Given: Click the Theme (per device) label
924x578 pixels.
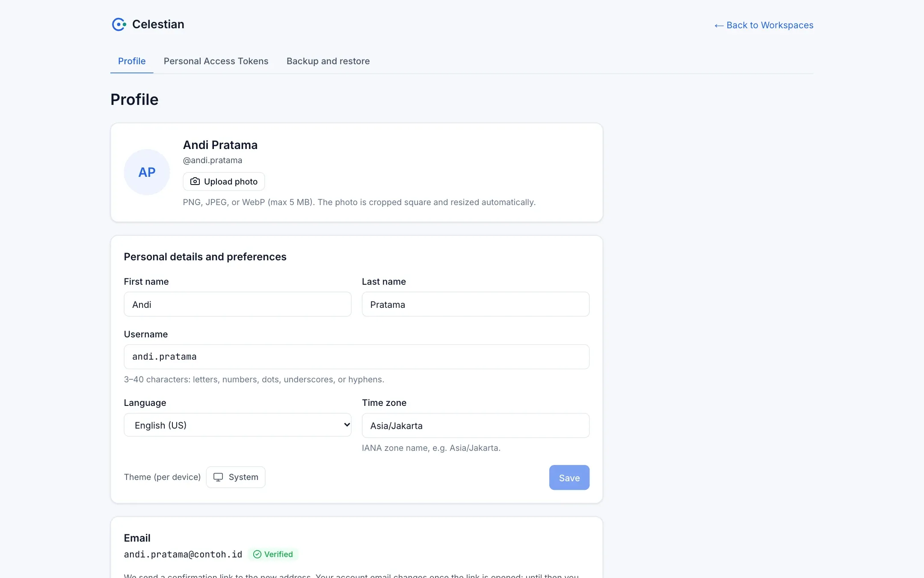Looking at the screenshot, I should [162, 477].
